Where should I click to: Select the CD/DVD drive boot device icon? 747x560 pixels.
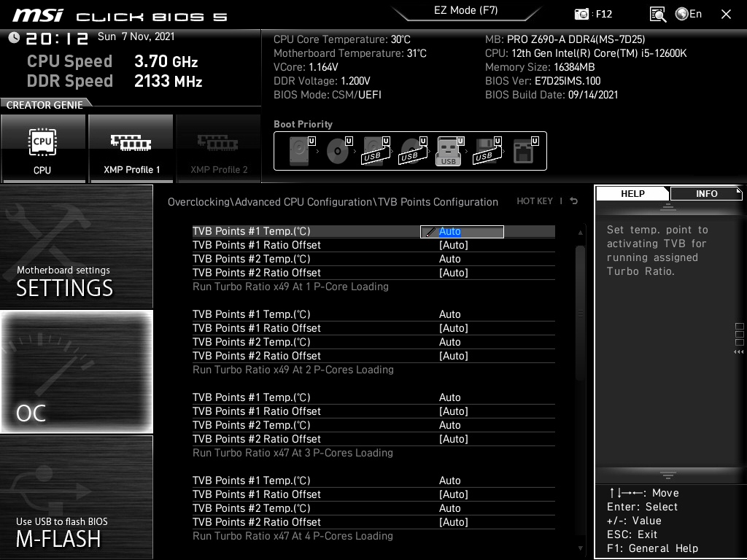point(338,150)
